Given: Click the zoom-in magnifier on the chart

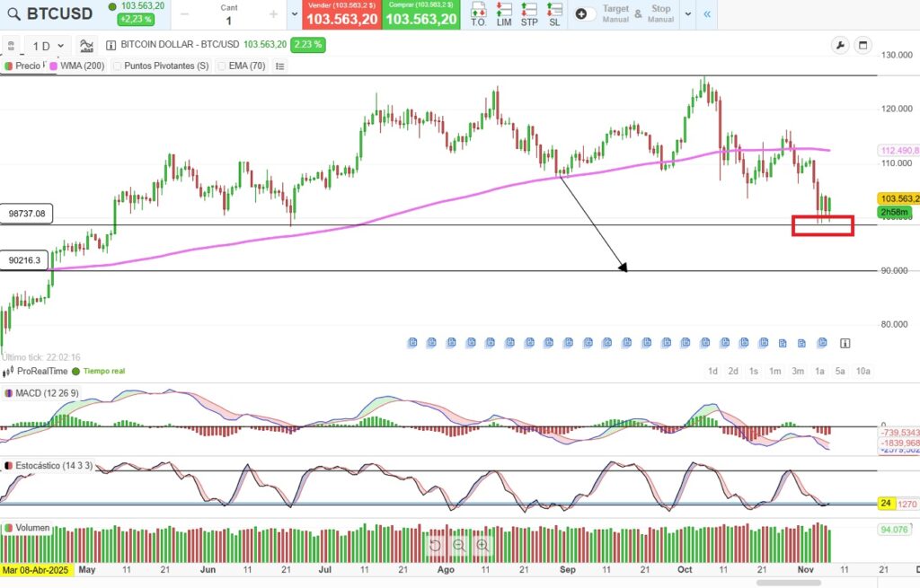Looking at the screenshot, I should click(482, 545).
